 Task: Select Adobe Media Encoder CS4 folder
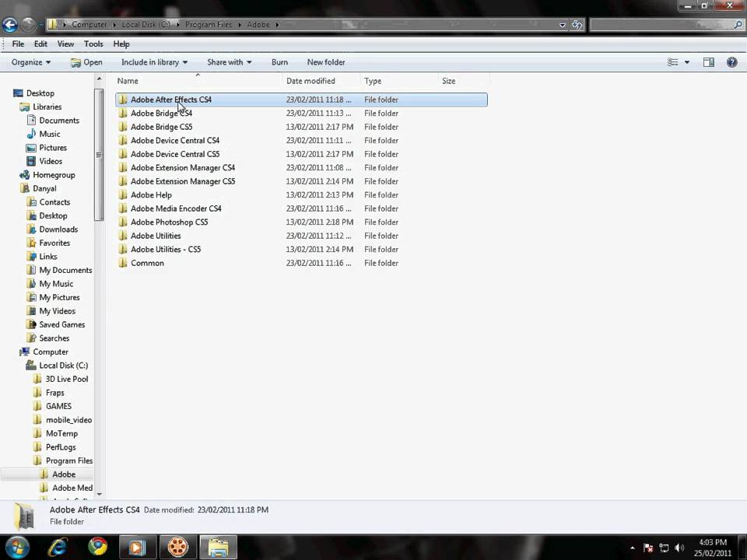[x=176, y=208]
